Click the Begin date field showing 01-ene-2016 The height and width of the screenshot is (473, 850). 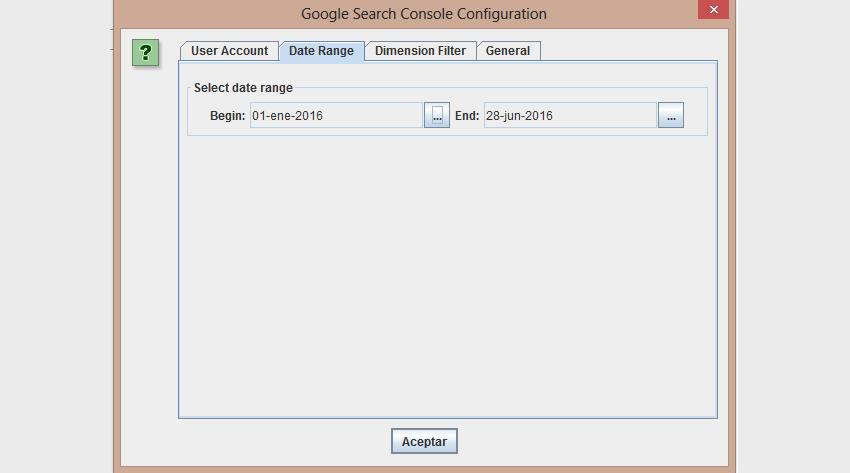coord(336,115)
